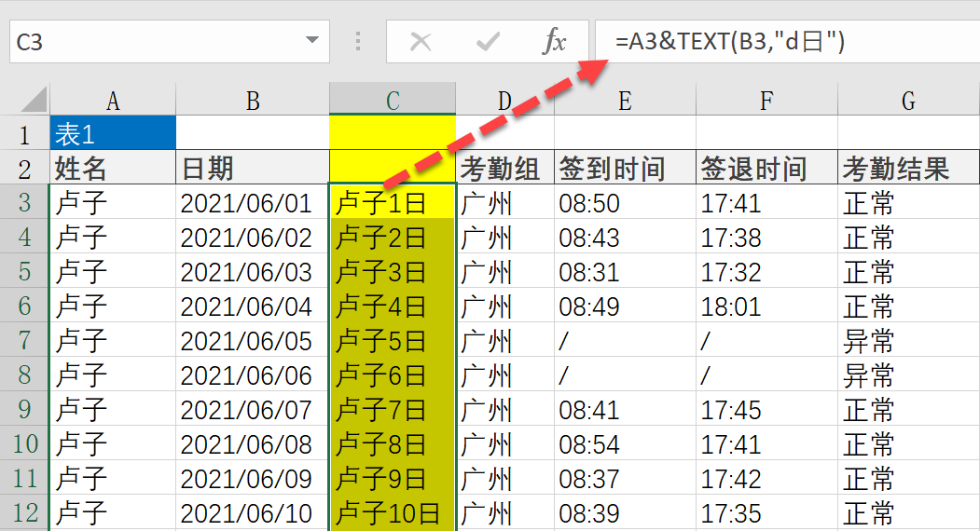Click name 卢子 in row 5
The height and width of the screenshot is (531, 980).
[x=113, y=271]
